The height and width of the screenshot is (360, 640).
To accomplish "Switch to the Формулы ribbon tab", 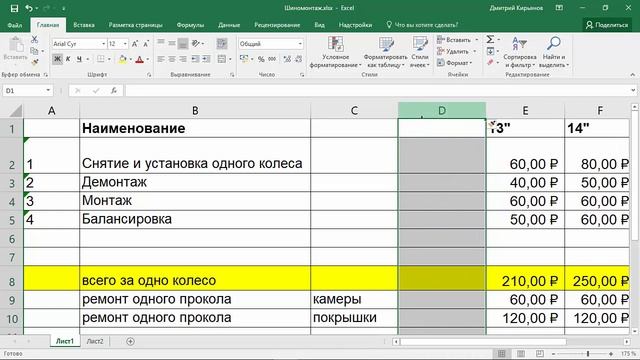I will coord(190,25).
